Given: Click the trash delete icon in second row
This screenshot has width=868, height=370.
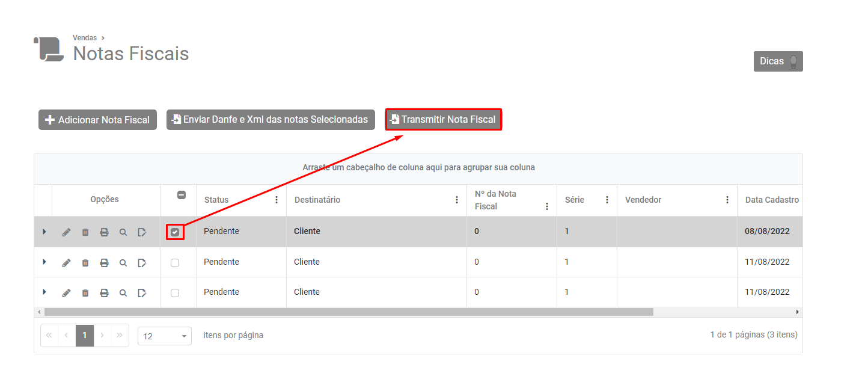Looking at the screenshot, I should pos(85,263).
